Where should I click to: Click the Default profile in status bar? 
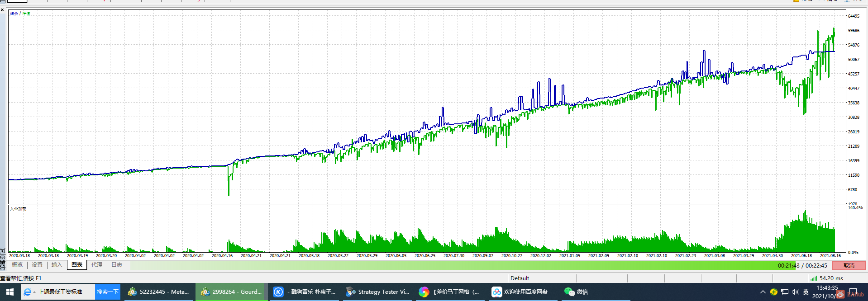point(520,278)
